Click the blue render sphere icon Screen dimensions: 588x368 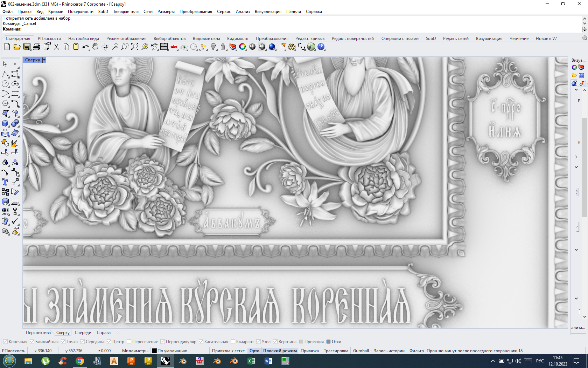click(272, 47)
